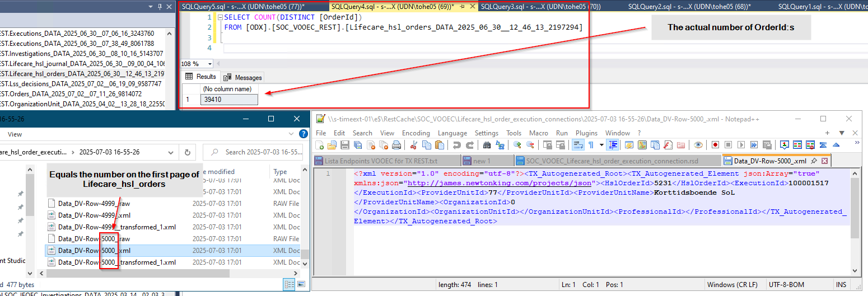This screenshot has height=296, width=868.
Task: Open the 108 % zoom dropdown
Action: (209, 64)
